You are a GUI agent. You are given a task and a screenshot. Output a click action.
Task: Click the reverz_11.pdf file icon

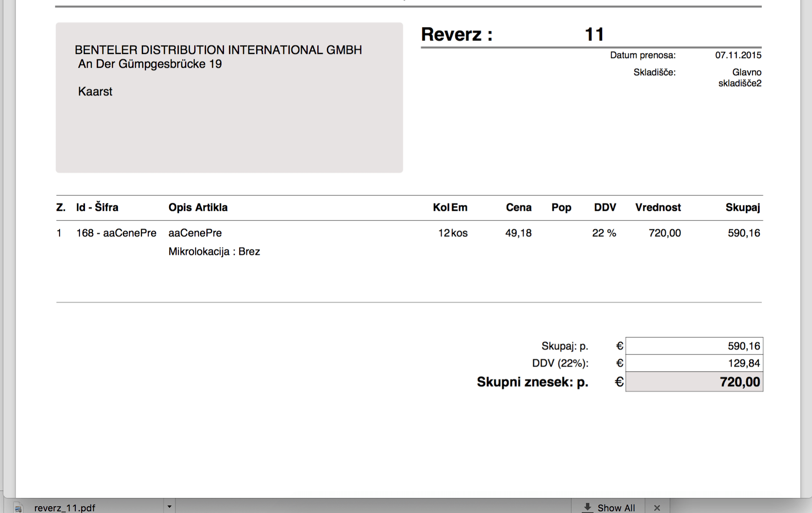(x=18, y=508)
